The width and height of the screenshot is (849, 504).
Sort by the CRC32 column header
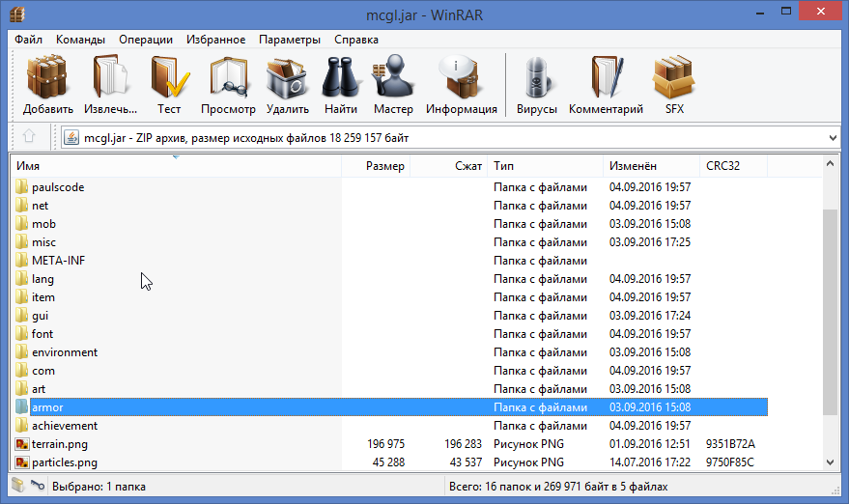pyautogui.click(x=734, y=166)
